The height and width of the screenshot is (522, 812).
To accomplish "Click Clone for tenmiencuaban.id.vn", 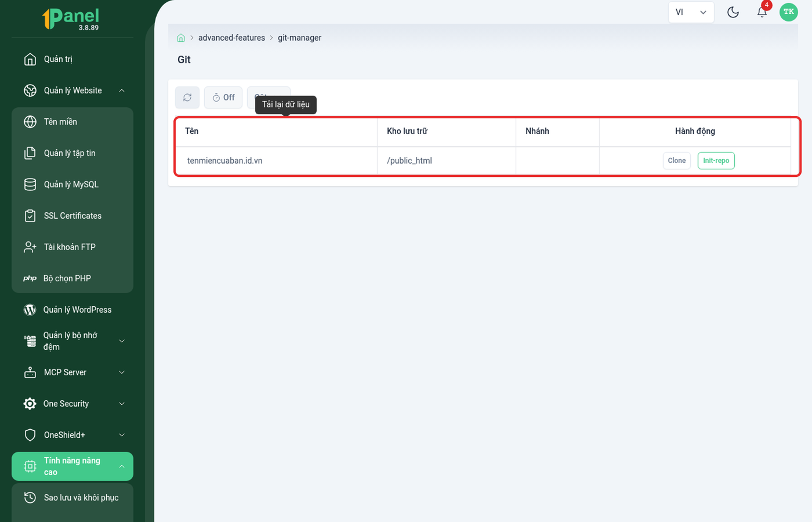I will point(676,161).
